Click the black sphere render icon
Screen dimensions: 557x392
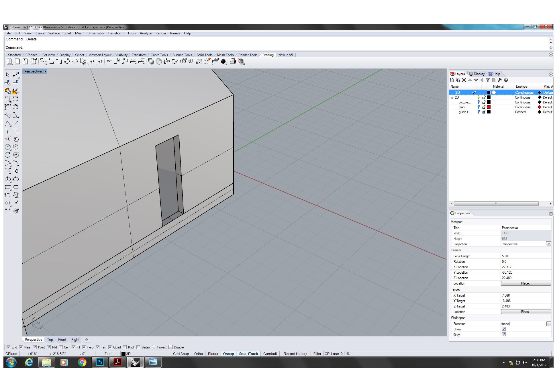click(223, 61)
